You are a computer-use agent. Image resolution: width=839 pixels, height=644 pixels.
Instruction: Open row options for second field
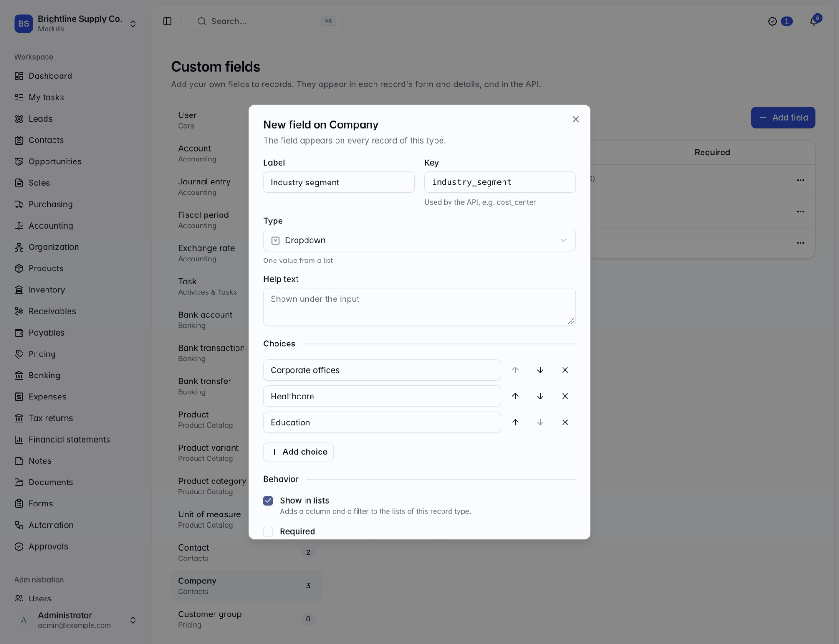801,212
